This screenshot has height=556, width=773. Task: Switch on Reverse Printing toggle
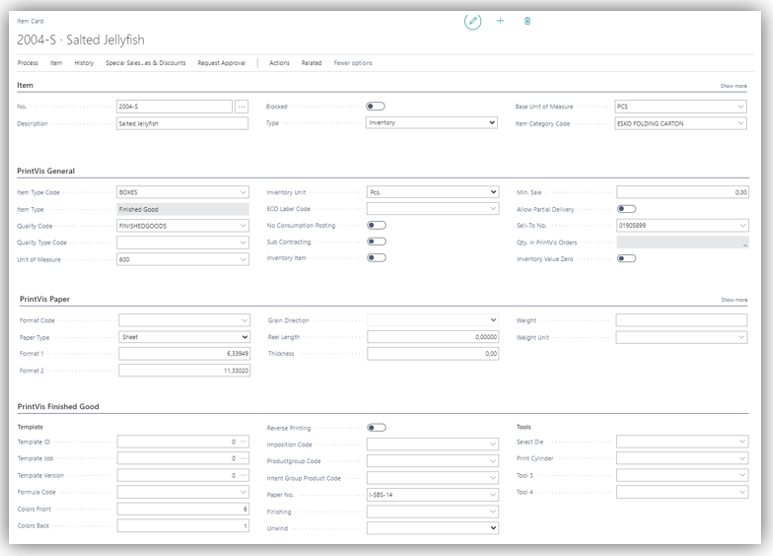pos(376,427)
